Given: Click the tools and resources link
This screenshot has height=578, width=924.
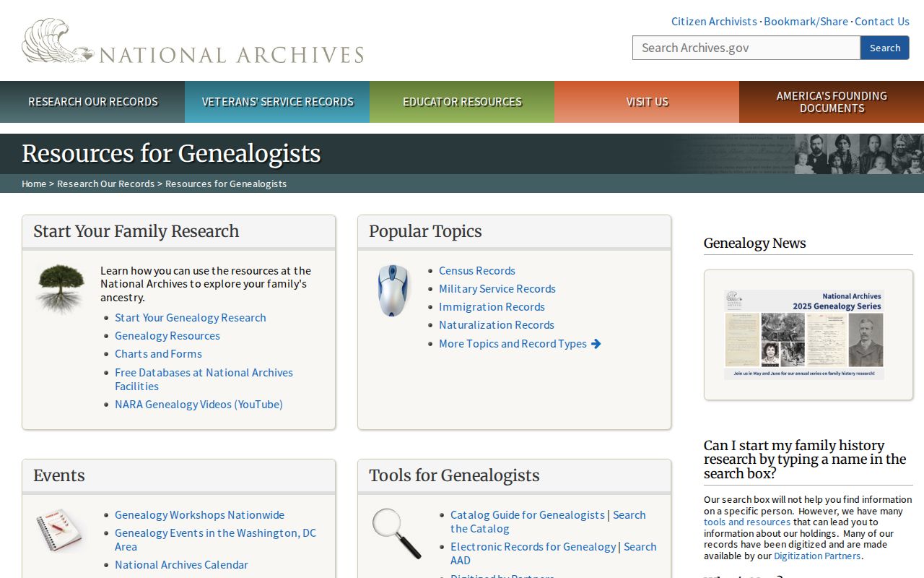Looking at the screenshot, I should [x=747, y=522].
